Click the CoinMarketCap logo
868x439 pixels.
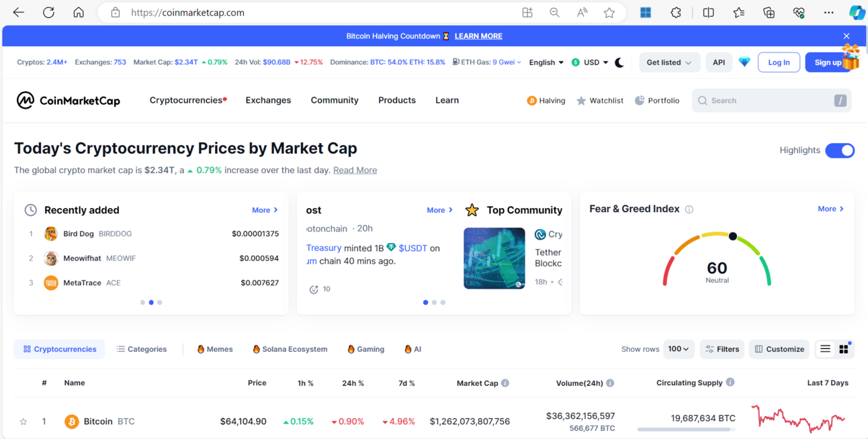coord(69,101)
